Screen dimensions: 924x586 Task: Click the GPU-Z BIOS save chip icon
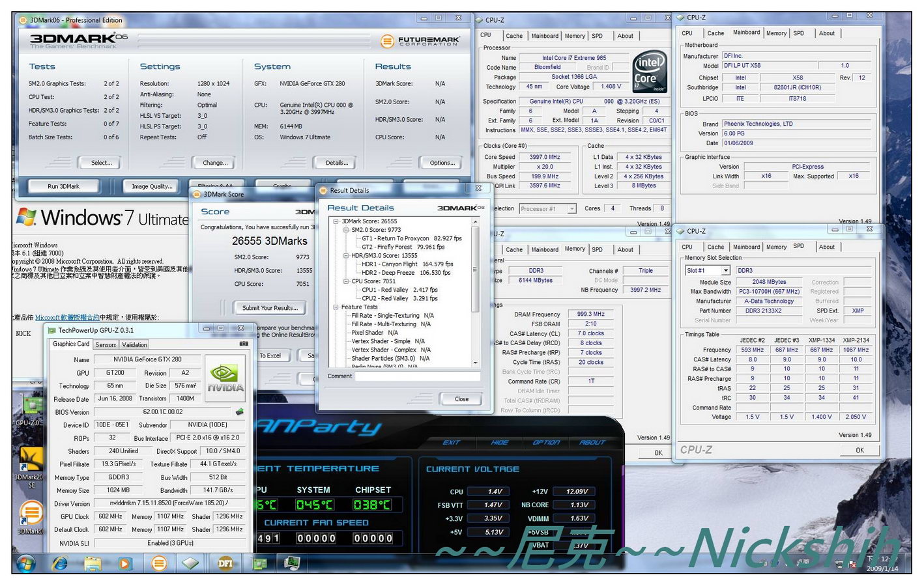point(239,412)
